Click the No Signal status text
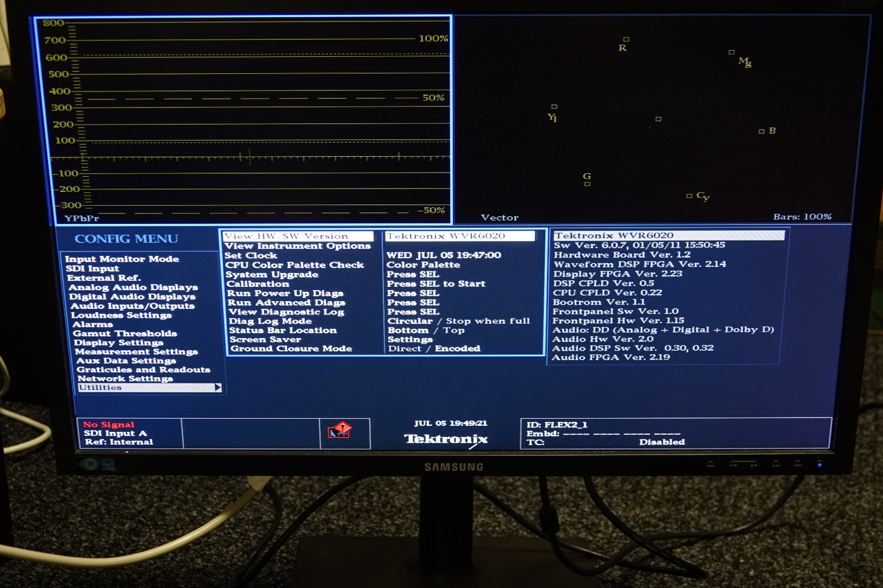 pyautogui.click(x=109, y=425)
